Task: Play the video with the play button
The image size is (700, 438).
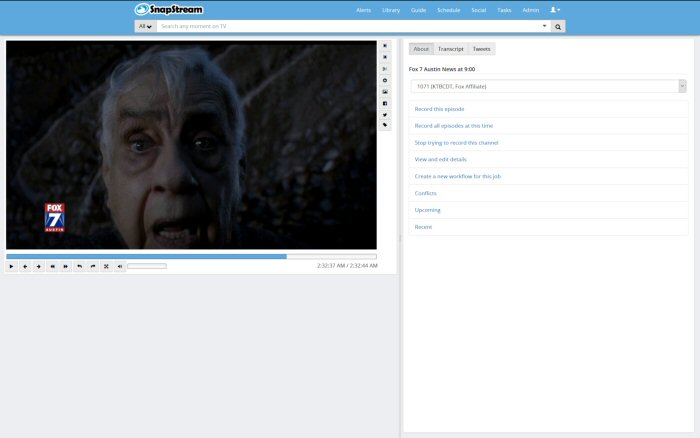Action: [x=12, y=267]
